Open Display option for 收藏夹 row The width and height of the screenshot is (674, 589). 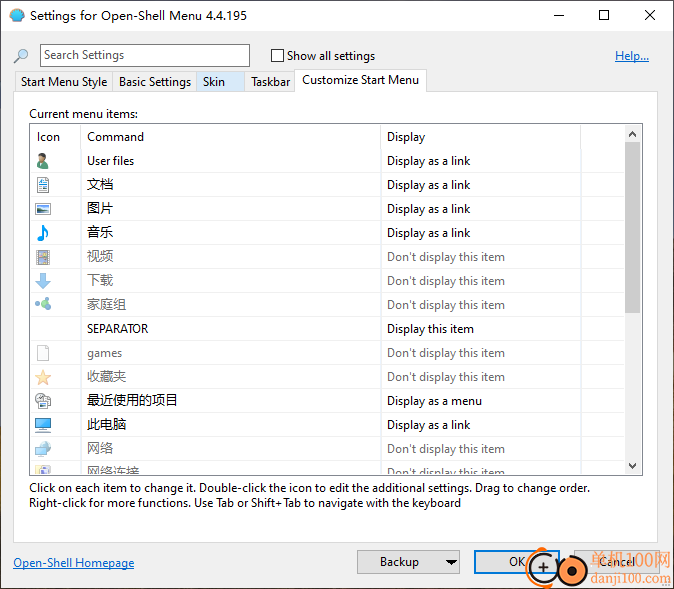[446, 377]
